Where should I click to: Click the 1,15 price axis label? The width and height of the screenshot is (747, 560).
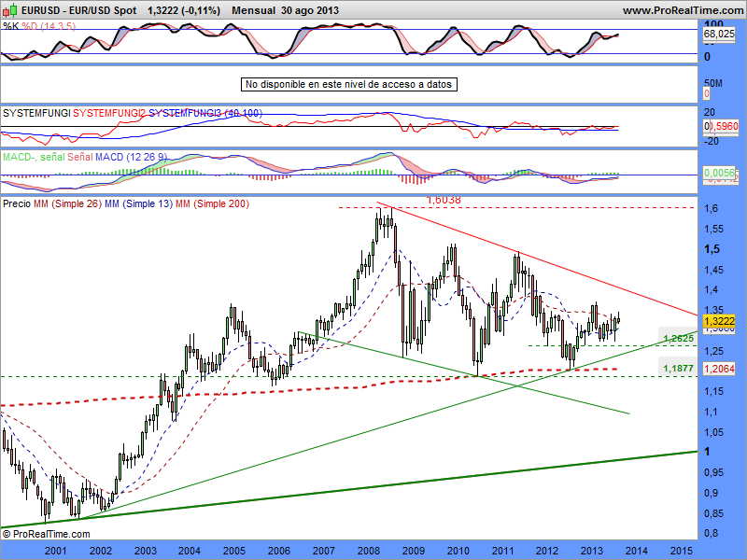pos(714,391)
